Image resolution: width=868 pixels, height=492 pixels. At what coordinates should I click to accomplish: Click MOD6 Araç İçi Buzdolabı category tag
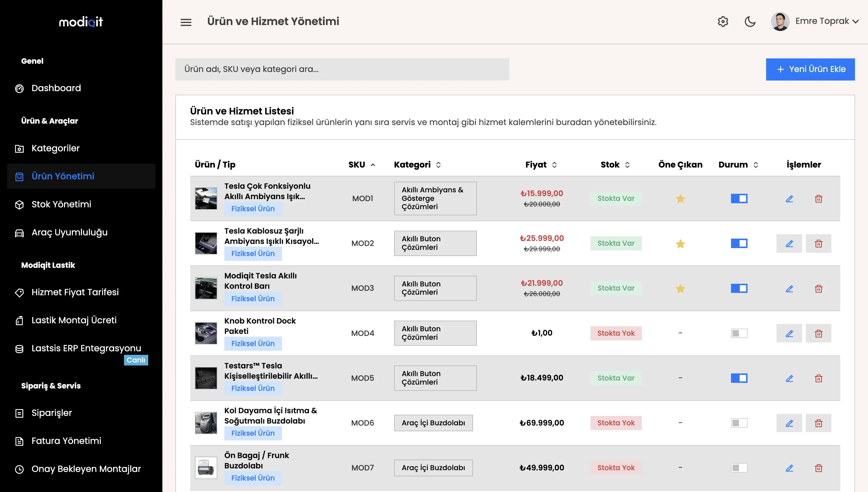pyautogui.click(x=433, y=423)
